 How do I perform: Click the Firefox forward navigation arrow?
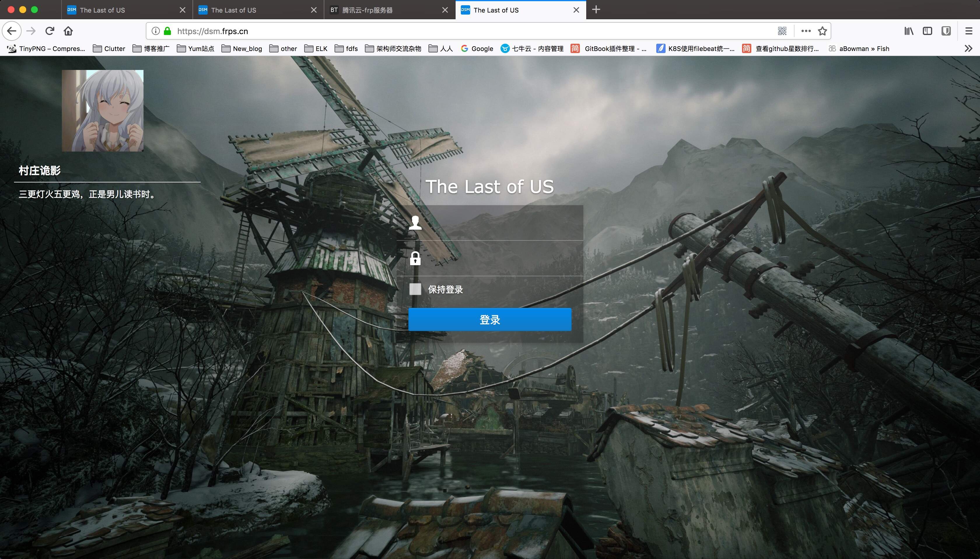click(31, 31)
